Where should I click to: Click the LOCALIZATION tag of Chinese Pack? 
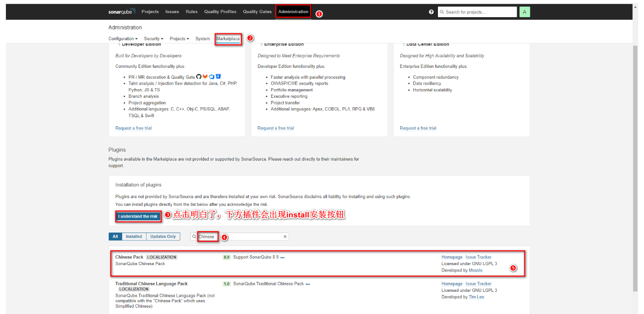point(162,257)
